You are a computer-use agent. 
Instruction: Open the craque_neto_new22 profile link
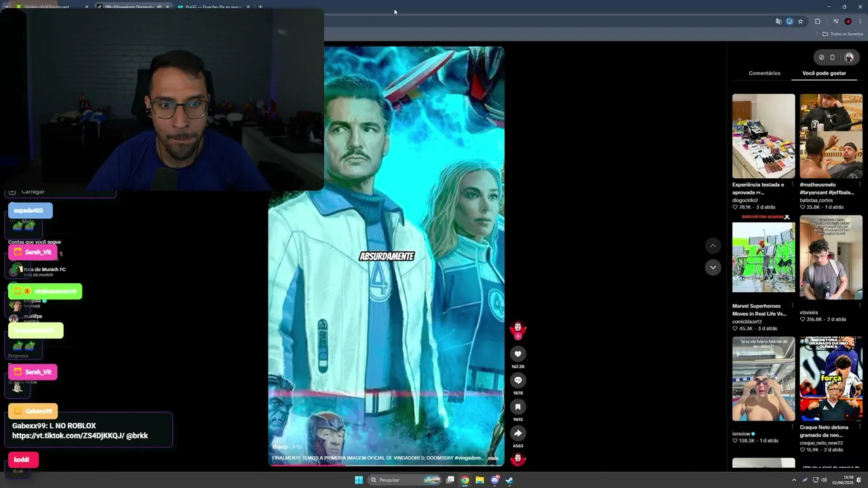click(x=821, y=443)
